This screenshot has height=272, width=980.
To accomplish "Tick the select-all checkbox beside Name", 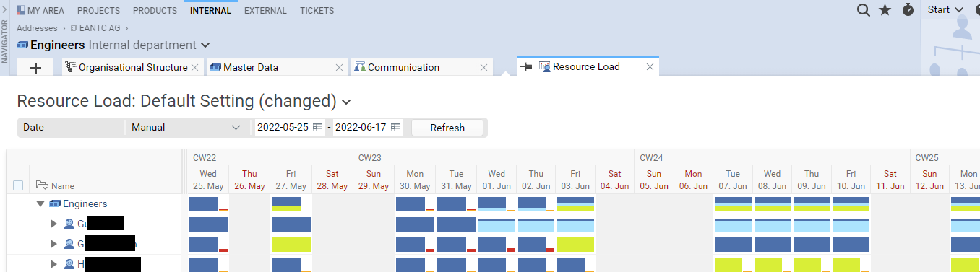I will (x=18, y=185).
